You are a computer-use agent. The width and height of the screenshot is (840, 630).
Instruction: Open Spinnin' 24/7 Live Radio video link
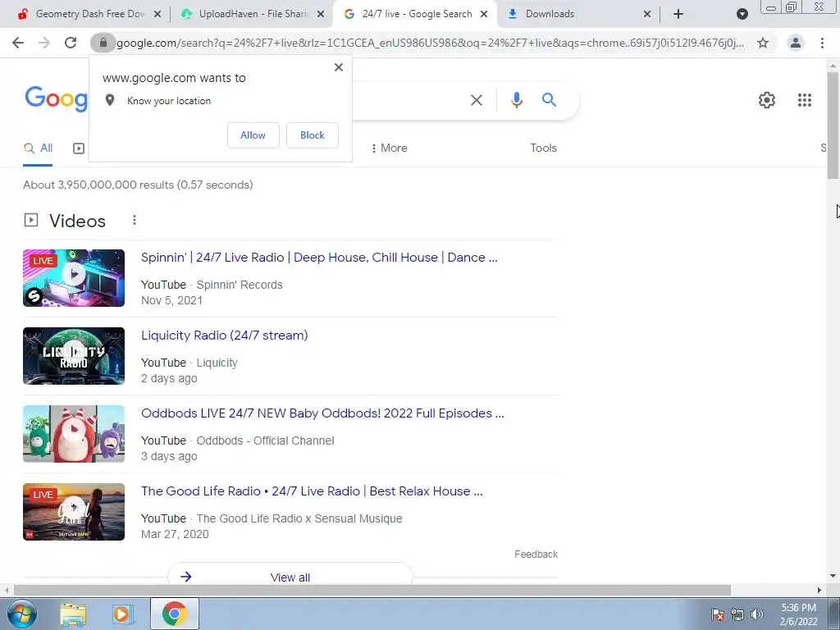[x=319, y=258]
